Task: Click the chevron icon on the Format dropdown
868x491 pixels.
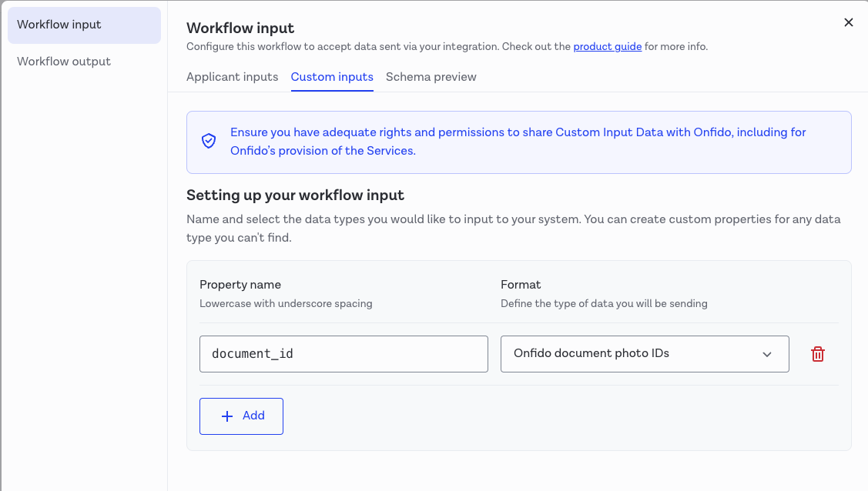Action: (x=766, y=354)
